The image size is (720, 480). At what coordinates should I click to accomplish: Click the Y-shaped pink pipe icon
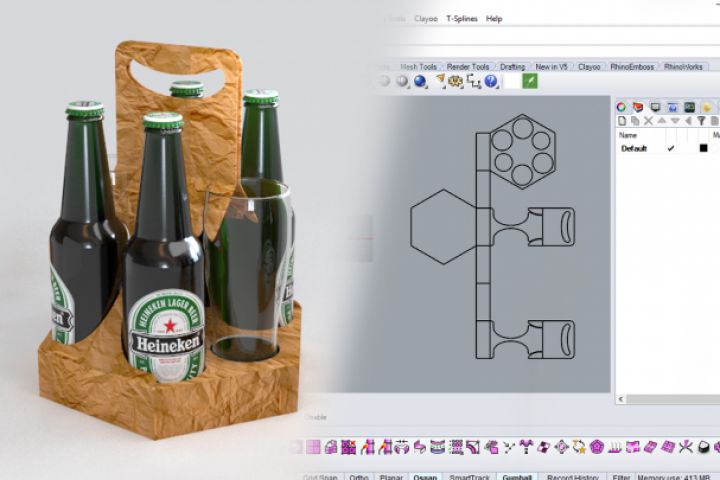point(526,446)
